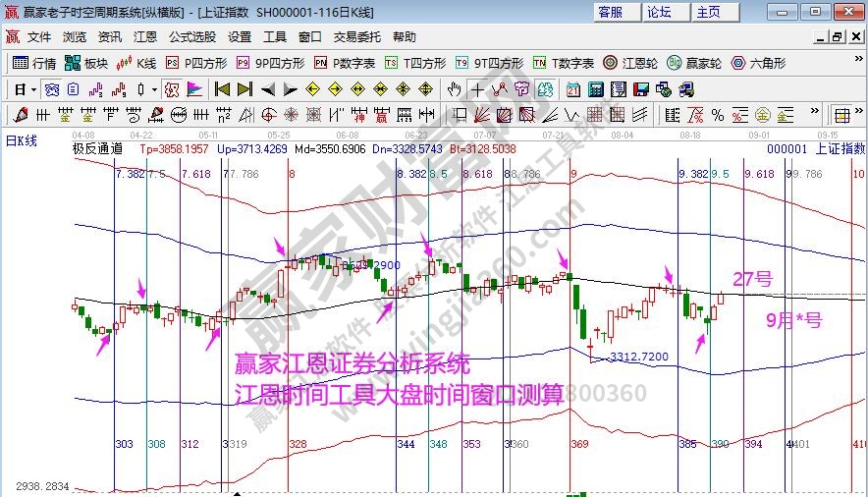Select the red polyline drawing tool
This screenshot has width=868, height=497.
coord(500,89)
